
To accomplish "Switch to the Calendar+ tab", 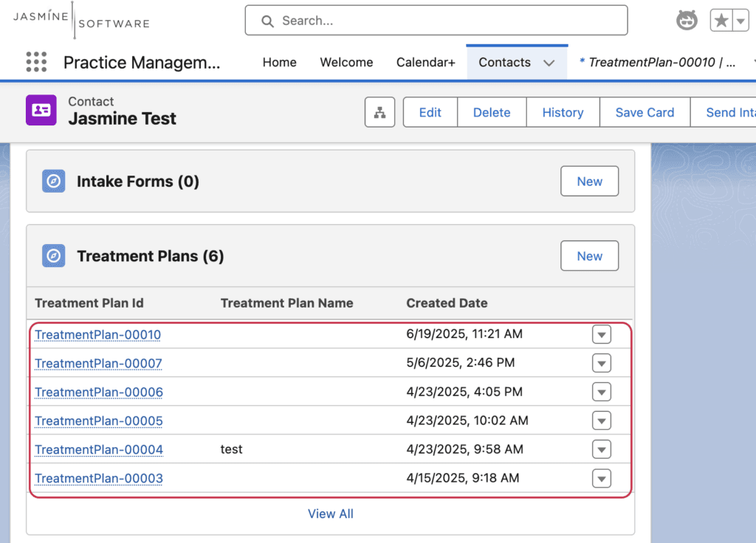I will 425,63.
